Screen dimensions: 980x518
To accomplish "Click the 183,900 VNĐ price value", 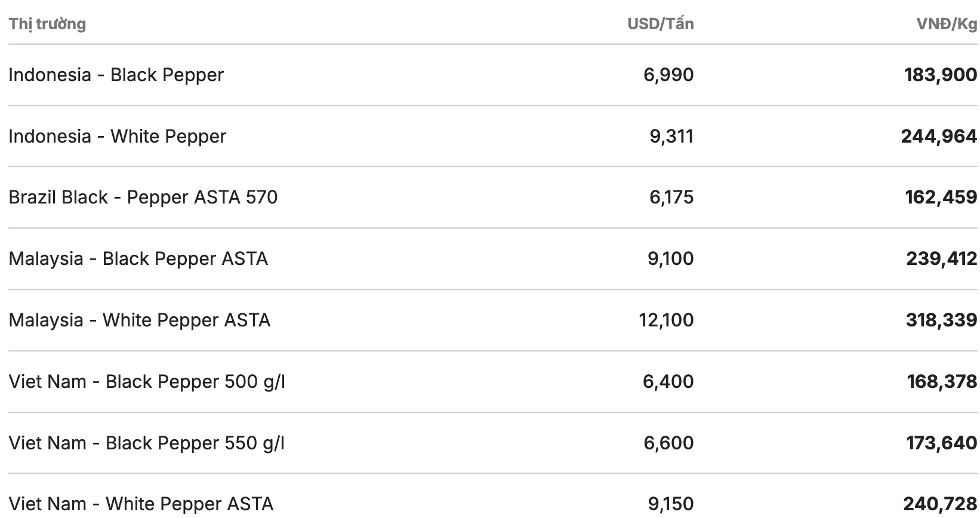I will click(x=941, y=75).
